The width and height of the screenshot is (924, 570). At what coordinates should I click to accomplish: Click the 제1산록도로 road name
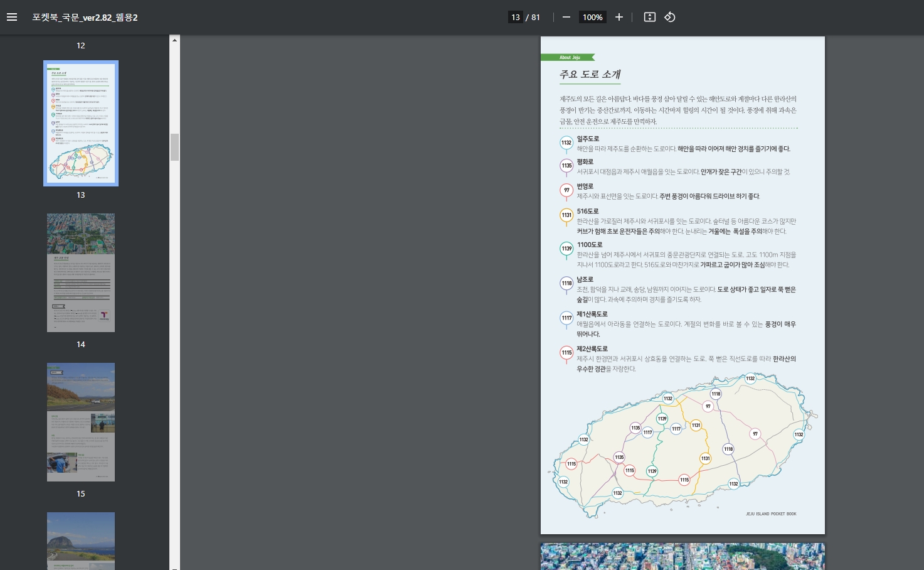(x=592, y=314)
